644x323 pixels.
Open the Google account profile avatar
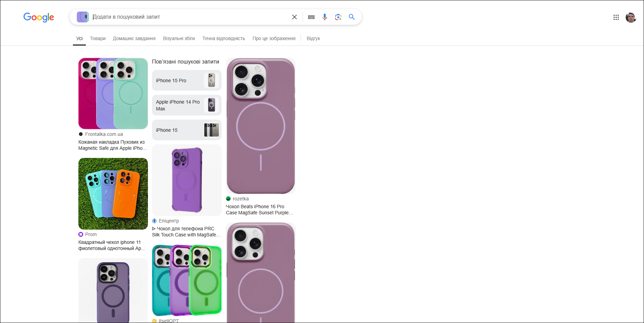pyautogui.click(x=630, y=17)
